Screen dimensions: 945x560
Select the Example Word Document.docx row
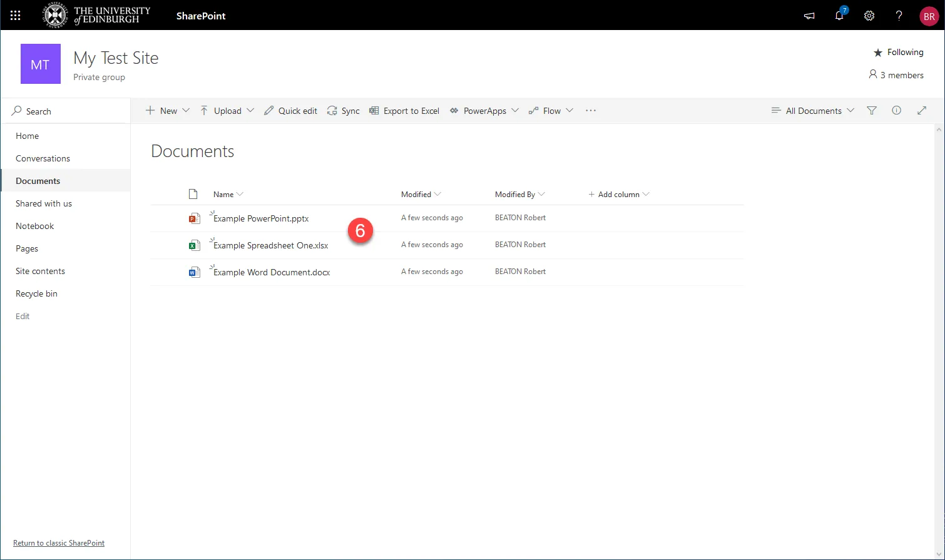point(270,272)
